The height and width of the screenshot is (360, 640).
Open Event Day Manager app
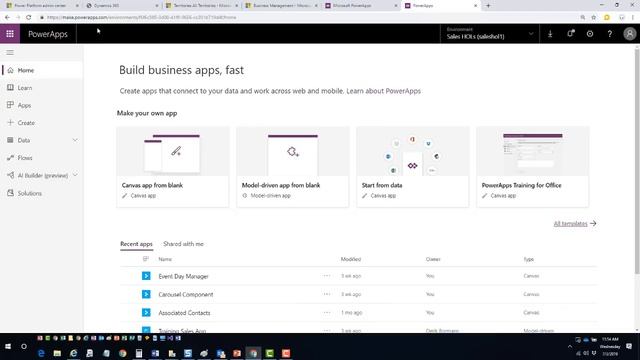tap(183, 276)
